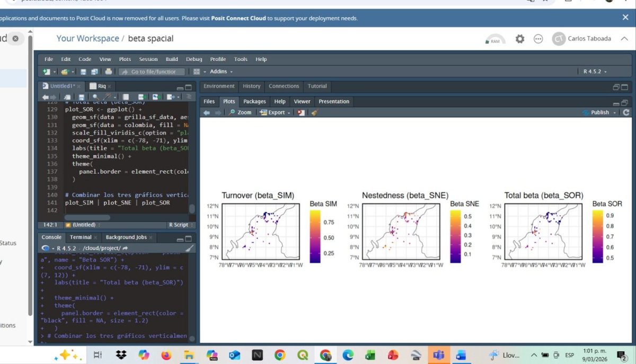Click the editor's go back arrow
Viewport: 636px width, 364px height.
(x=46, y=97)
